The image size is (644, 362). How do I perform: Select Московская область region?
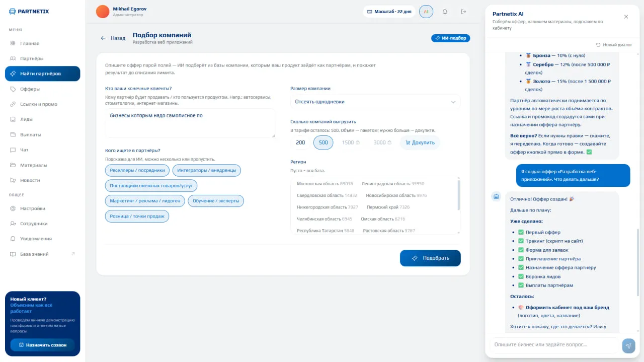325,184
